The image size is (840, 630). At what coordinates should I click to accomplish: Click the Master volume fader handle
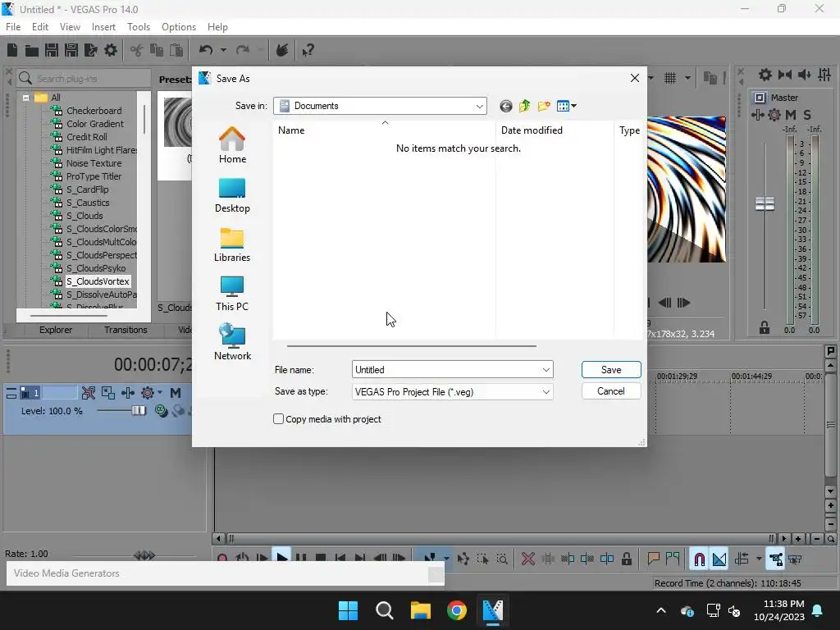[765, 204]
